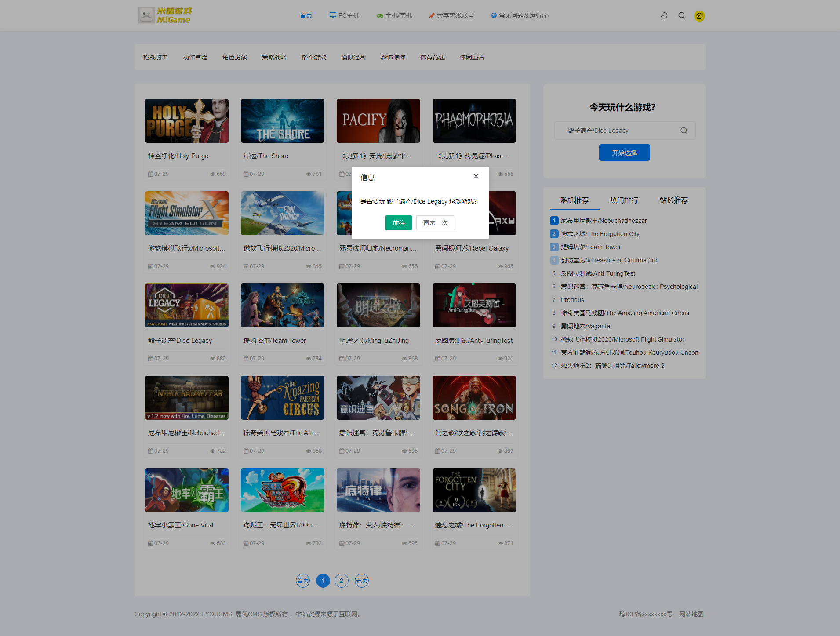
Task: Select the 体育竞速 category
Action: pos(433,57)
